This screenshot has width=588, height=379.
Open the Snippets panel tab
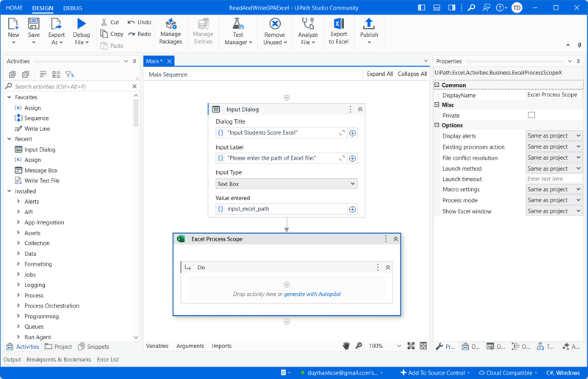pos(93,347)
